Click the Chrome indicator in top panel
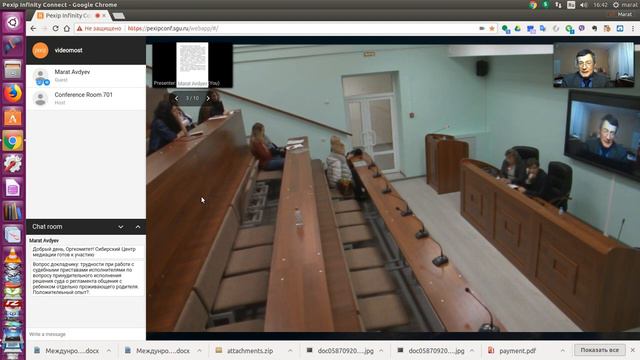 tap(533, 5)
